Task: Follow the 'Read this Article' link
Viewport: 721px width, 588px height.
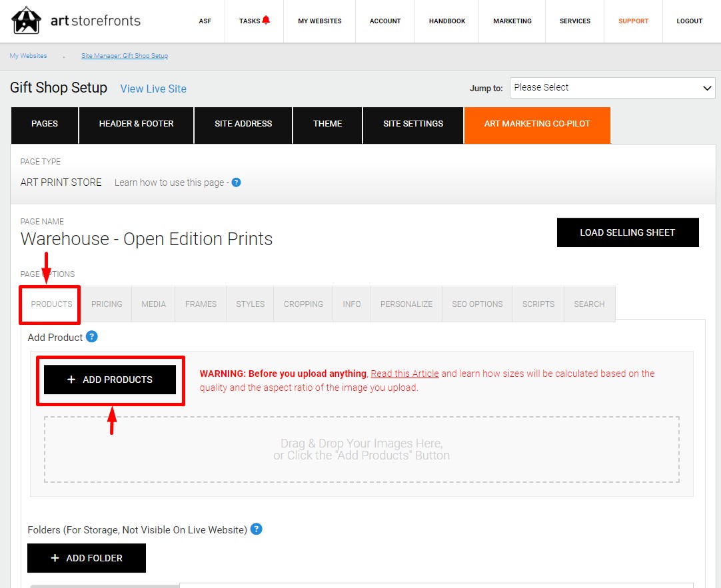Action: click(x=404, y=374)
